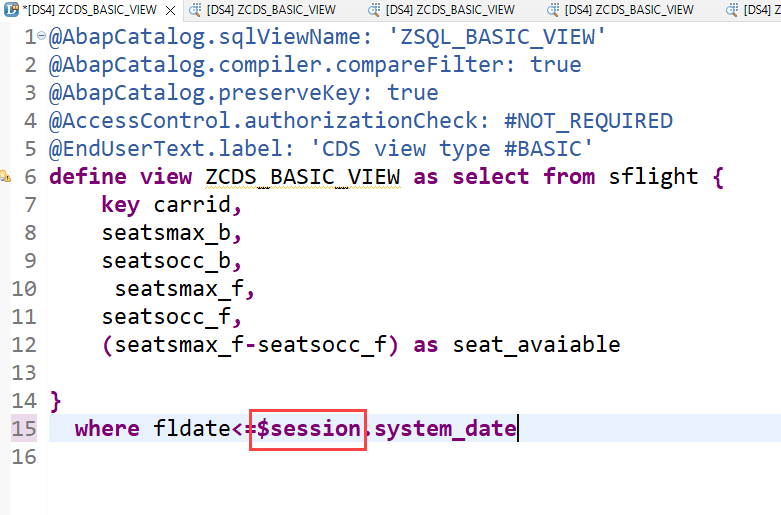This screenshot has width=781, height=515.
Task: Click the active editor tab's file icon
Action: [x=10, y=10]
